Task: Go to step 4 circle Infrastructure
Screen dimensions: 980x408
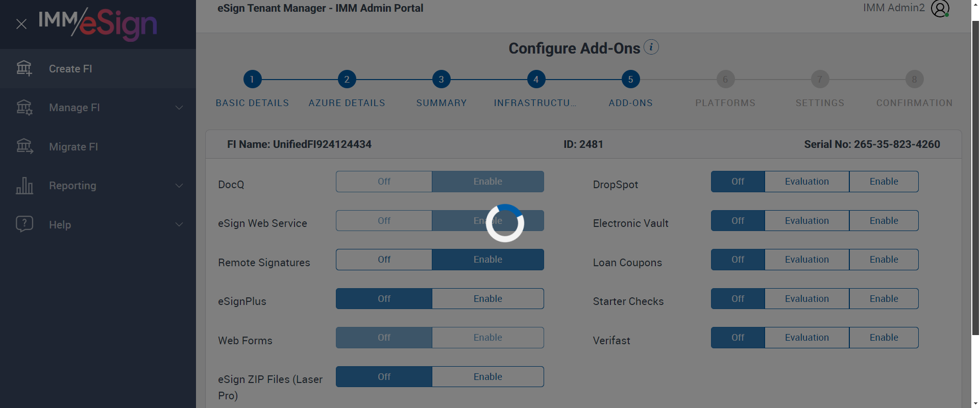Action: (536, 79)
